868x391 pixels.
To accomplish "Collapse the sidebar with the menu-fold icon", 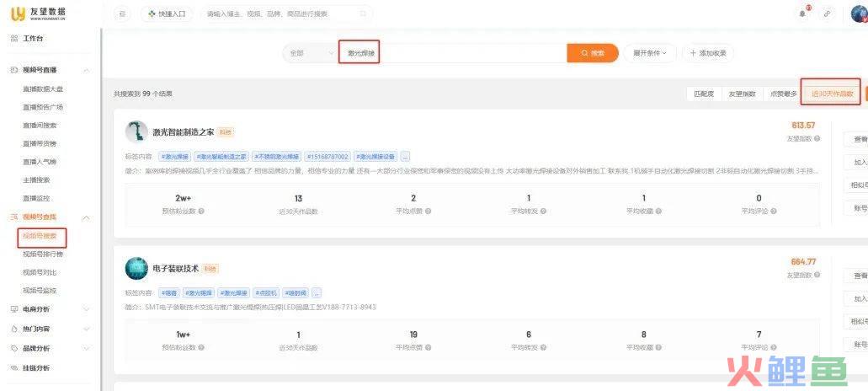I will tap(122, 13).
